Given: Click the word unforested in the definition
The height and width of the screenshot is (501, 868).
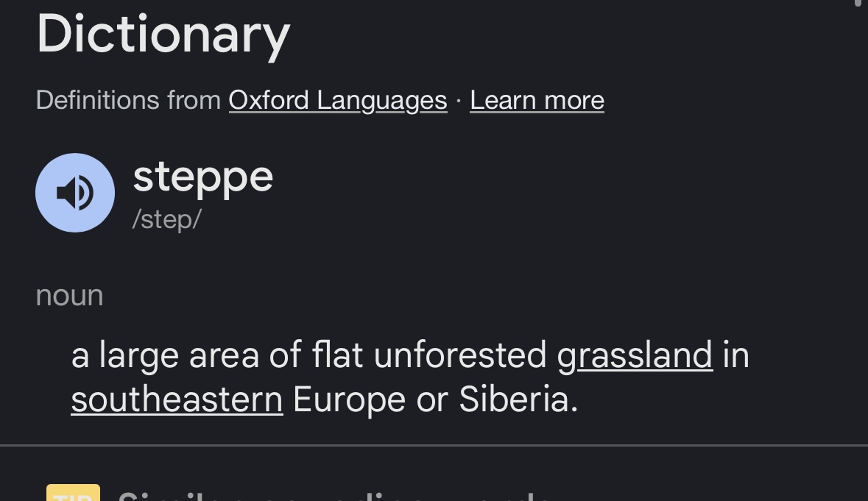Looking at the screenshot, I should click(x=459, y=355).
